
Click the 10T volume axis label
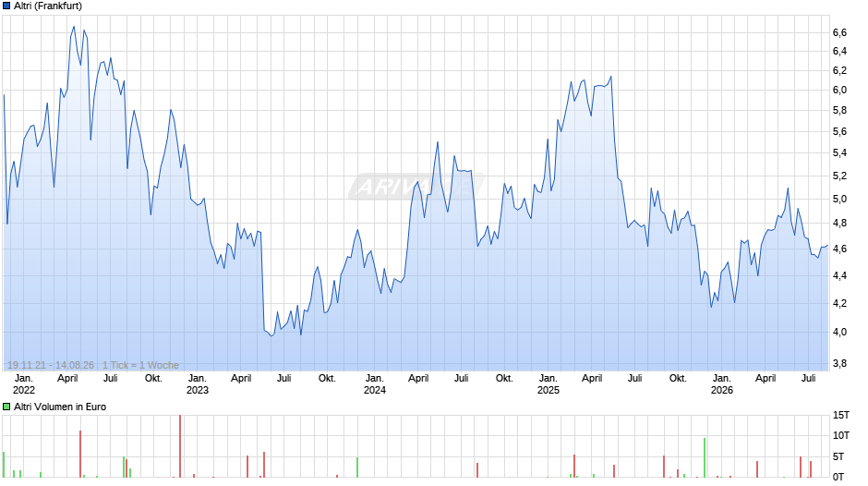(841, 435)
